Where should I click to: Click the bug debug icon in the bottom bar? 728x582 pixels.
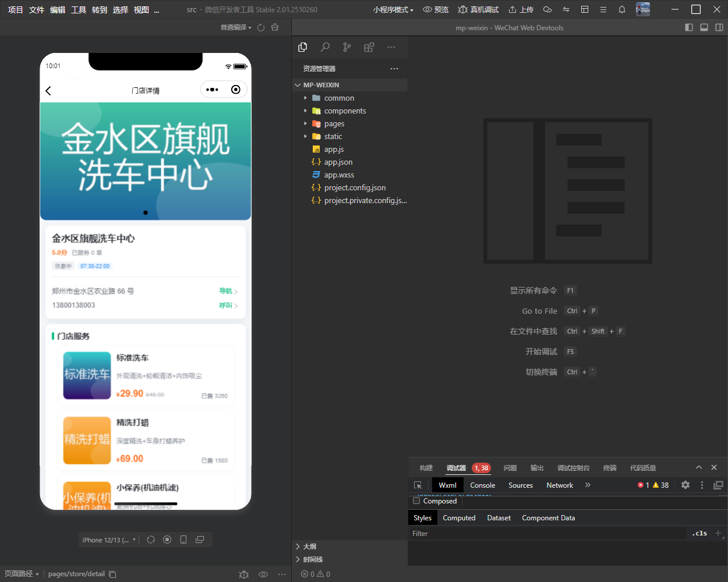point(244,574)
